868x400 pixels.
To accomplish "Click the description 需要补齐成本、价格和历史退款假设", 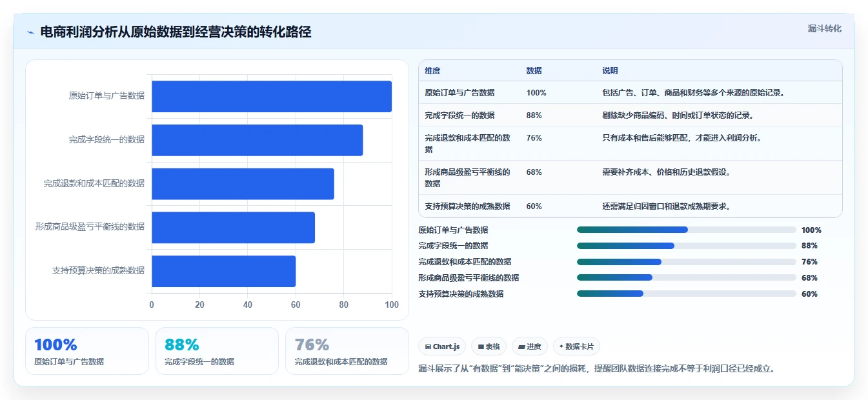I will point(666,172).
